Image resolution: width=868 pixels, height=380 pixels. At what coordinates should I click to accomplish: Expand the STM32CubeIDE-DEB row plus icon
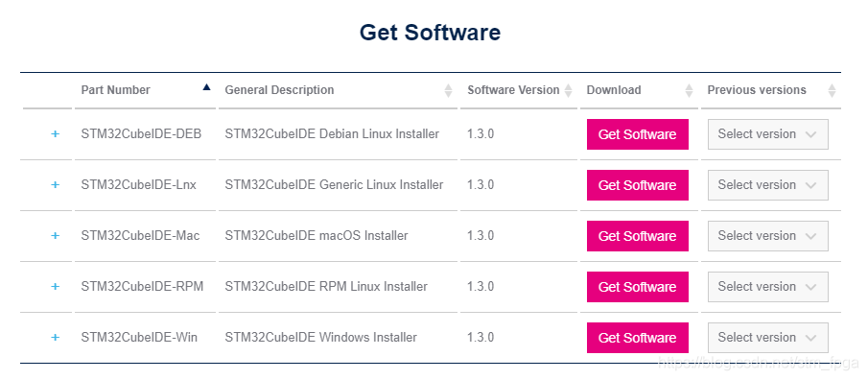point(55,134)
